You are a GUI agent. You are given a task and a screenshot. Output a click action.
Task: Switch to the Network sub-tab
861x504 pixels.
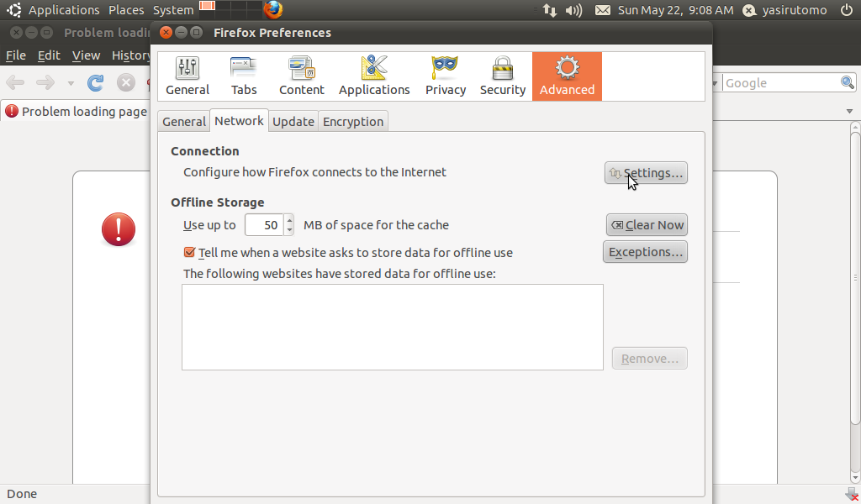click(x=239, y=121)
